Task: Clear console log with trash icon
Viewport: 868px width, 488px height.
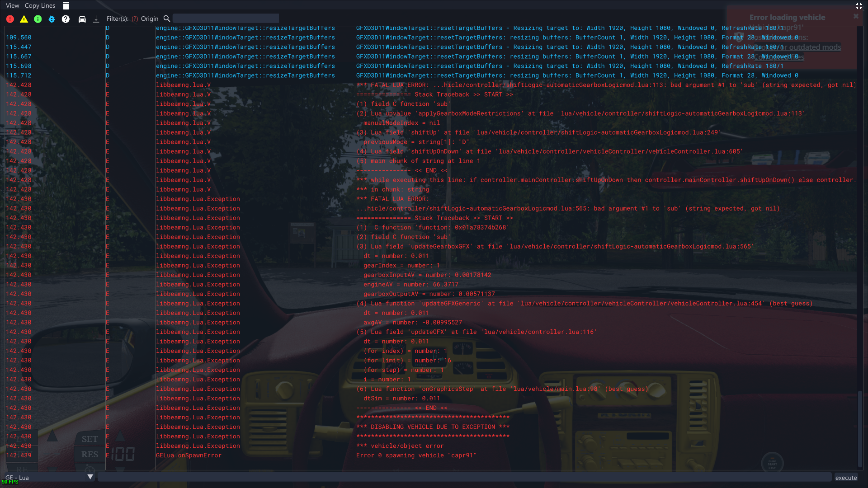Action: point(66,6)
